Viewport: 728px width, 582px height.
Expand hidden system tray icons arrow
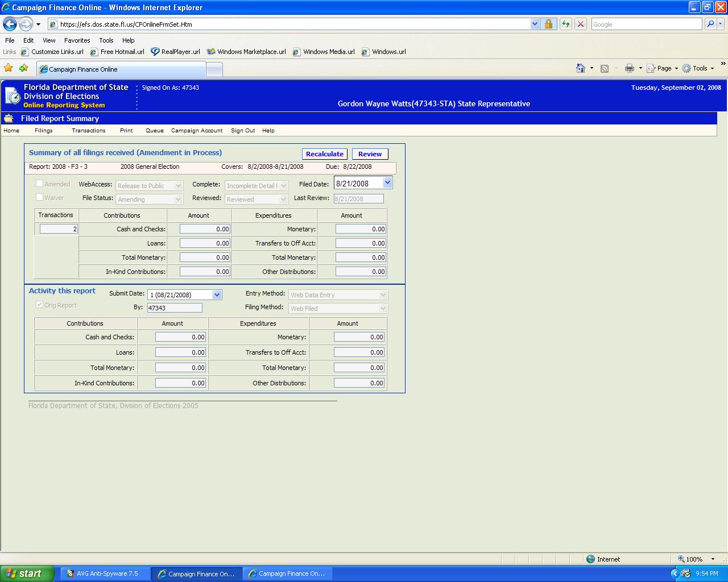pyautogui.click(x=675, y=573)
